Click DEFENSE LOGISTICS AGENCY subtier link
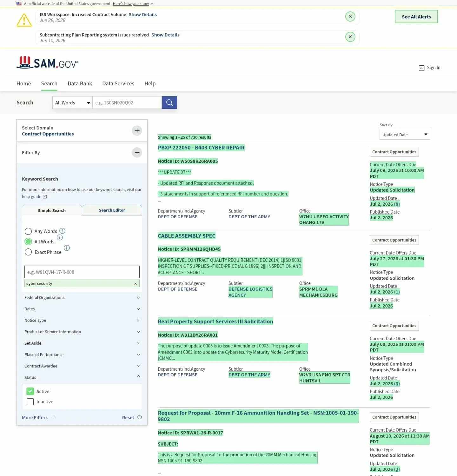Screen dimensions: 457x476 point(250,292)
